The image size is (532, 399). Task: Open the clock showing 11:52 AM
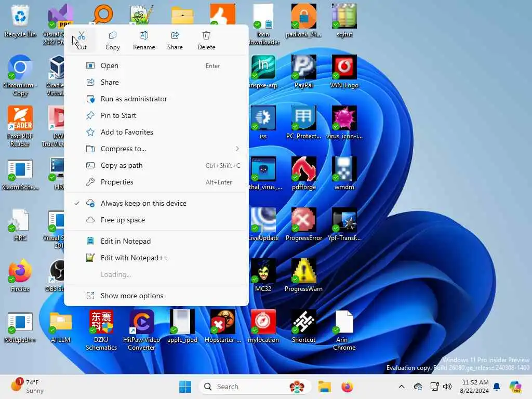tap(475, 387)
